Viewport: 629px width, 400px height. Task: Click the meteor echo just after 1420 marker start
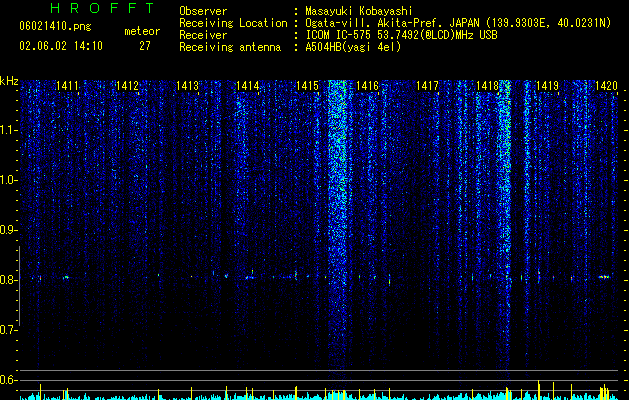604,276
